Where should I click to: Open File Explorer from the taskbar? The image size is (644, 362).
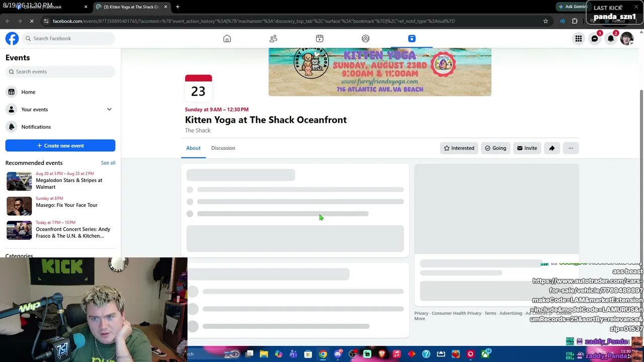(x=264, y=354)
